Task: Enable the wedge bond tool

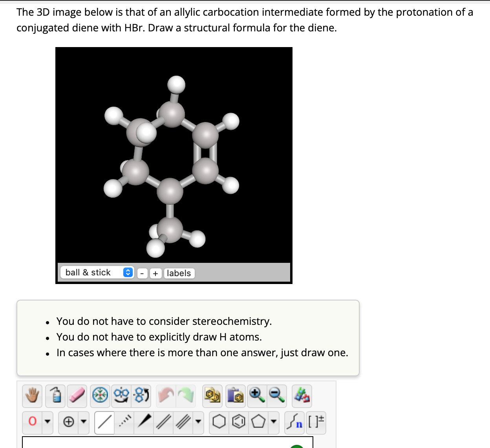Action: coord(143,423)
